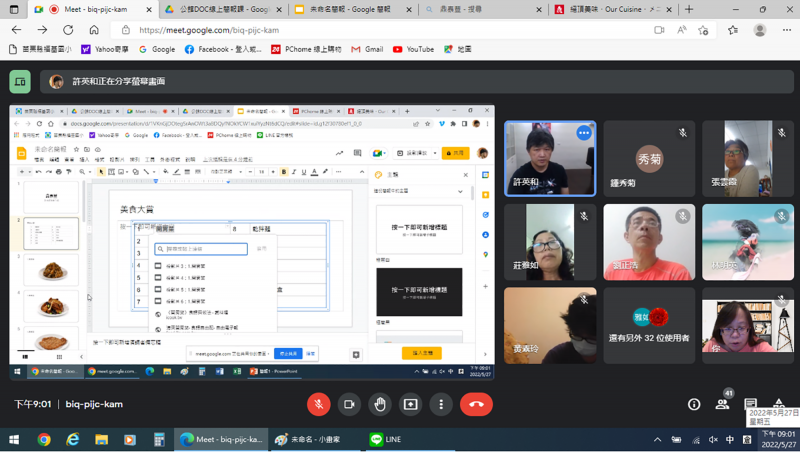This screenshot has width=800, height=459.
Task: Switch to 未命名 - 小畫家 Paint window
Action: [315, 440]
